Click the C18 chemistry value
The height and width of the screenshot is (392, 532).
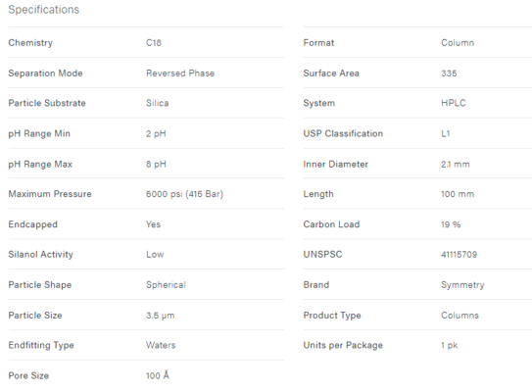pyautogui.click(x=154, y=43)
